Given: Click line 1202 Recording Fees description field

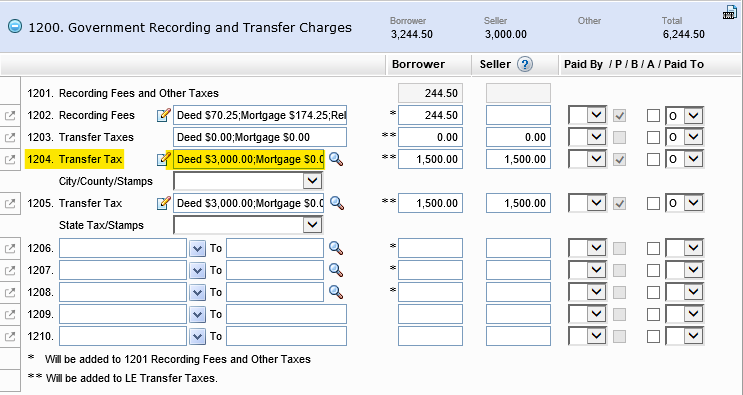Looking at the screenshot, I should [x=260, y=115].
